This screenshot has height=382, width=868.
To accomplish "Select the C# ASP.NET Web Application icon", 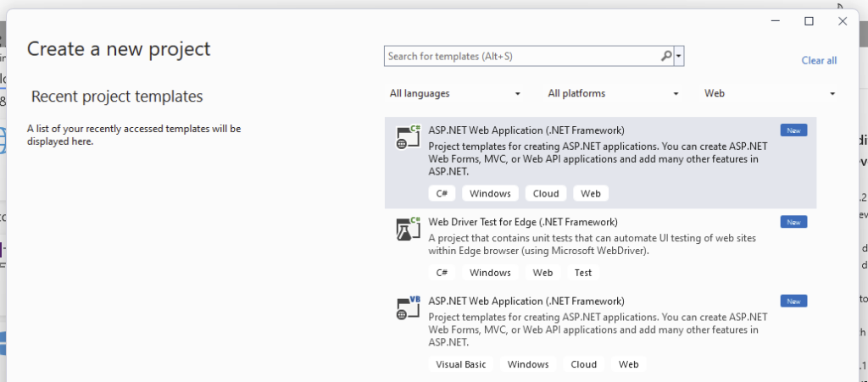I will point(409,138).
